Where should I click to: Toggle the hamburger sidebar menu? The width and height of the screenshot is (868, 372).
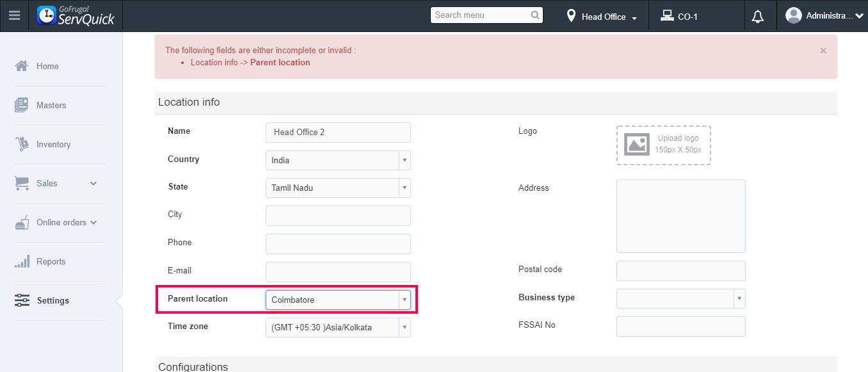click(x=14, y=15)
